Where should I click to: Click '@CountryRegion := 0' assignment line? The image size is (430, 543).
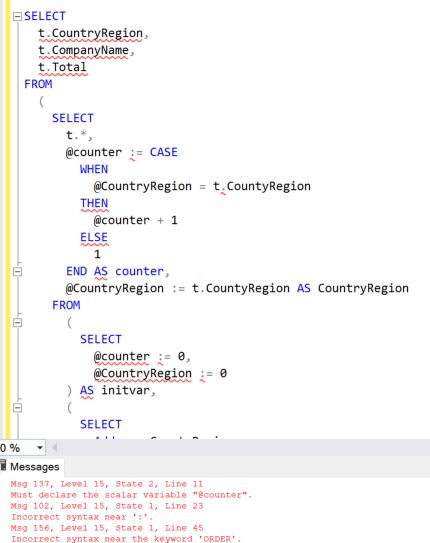(x=160, y=373)
